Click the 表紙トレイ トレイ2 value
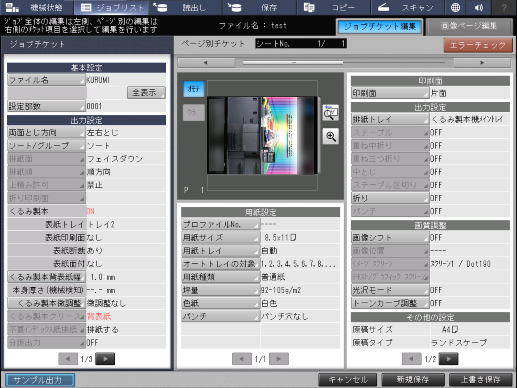The width and height of the screenshot is (517, 388). pyautogui.click(x=101, y=224)
